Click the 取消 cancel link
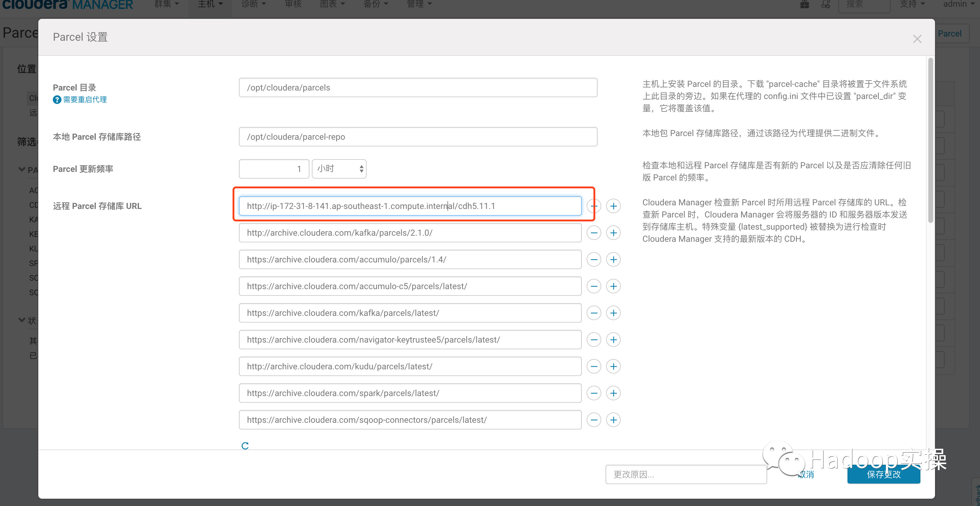 coord(806,474)
